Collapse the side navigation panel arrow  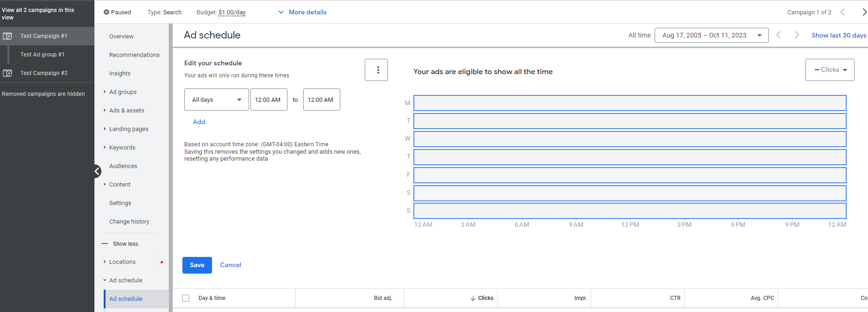click(x=97, y=171)
